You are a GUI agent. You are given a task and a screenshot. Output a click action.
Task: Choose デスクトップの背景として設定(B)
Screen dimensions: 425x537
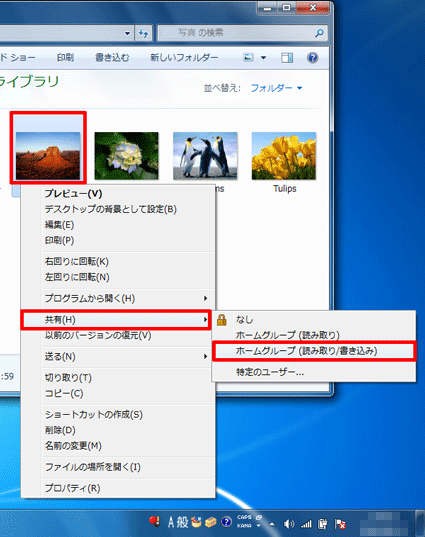click(118, 209)
